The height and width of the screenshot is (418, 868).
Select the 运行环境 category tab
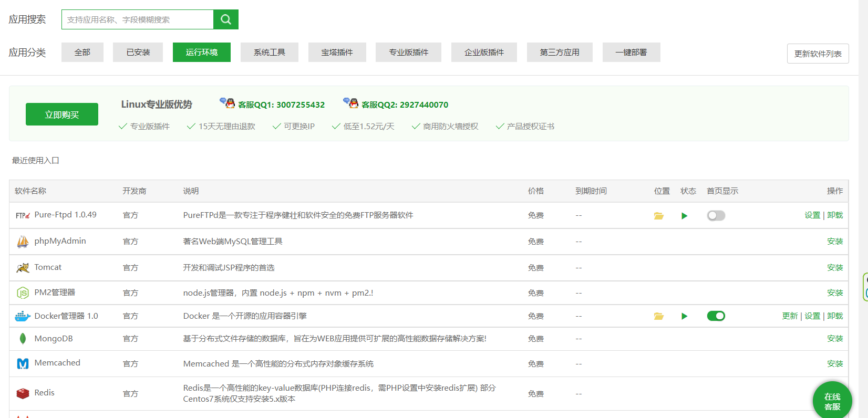pyautogui.click(x=202, y=52)
